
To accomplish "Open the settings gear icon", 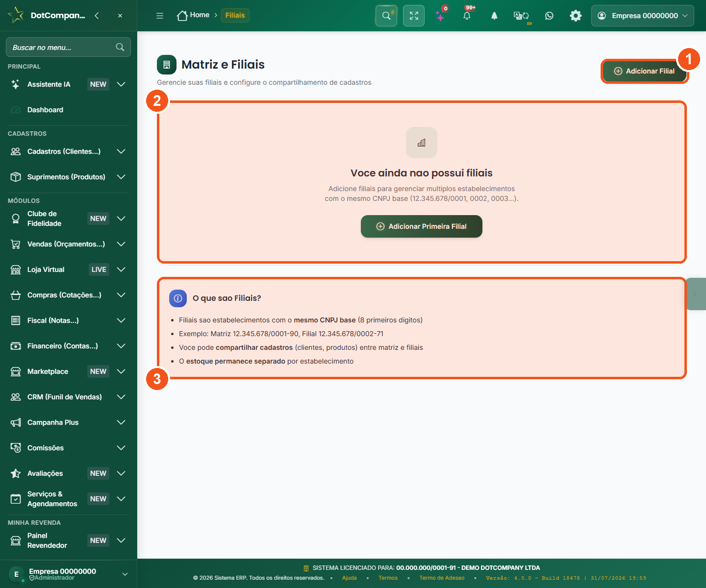I will (x=576, y=16).
